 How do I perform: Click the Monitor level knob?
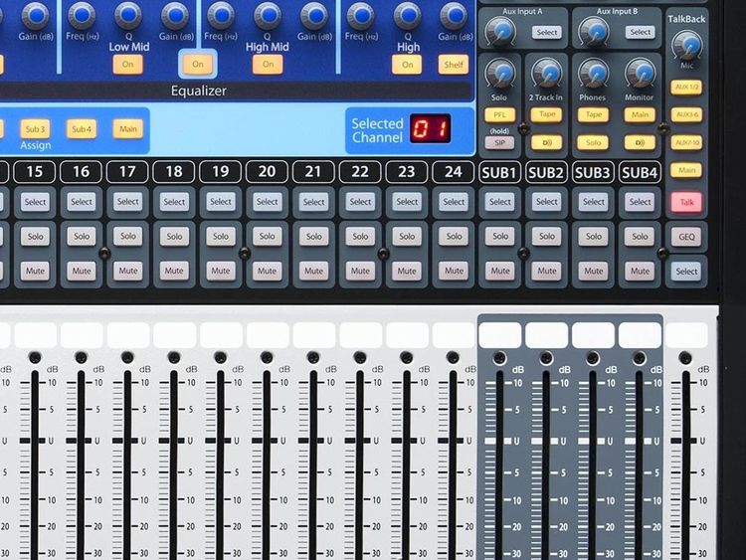point(640,74)
